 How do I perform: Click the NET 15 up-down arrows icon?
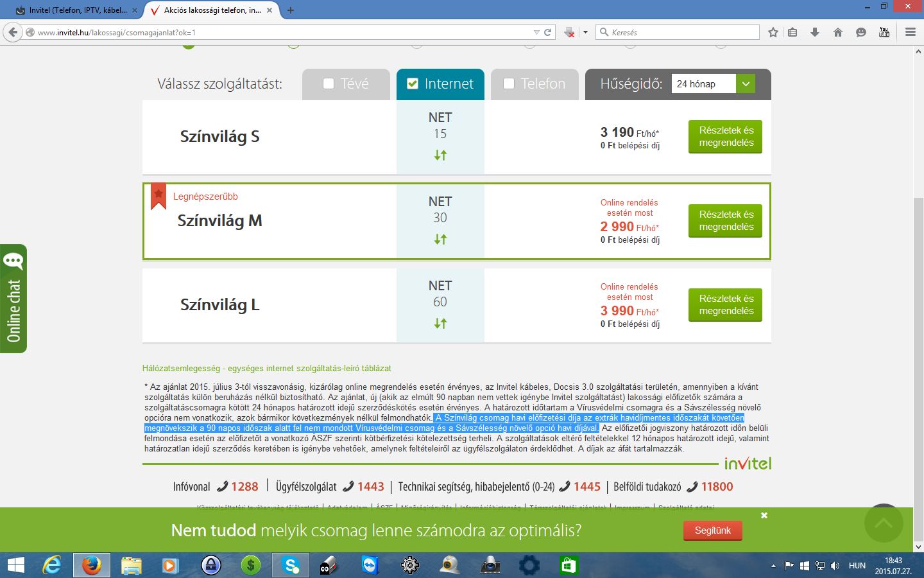[x=440, y=155]
